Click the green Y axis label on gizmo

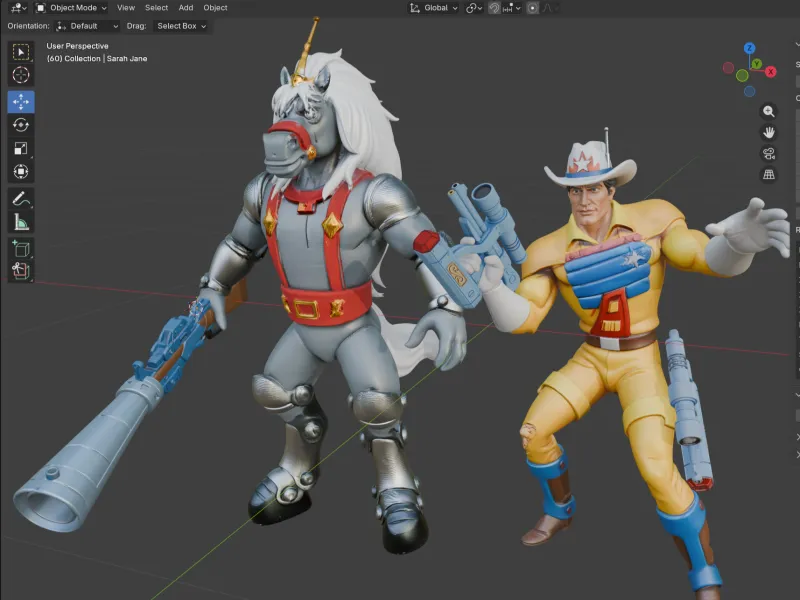coord(757,64)
